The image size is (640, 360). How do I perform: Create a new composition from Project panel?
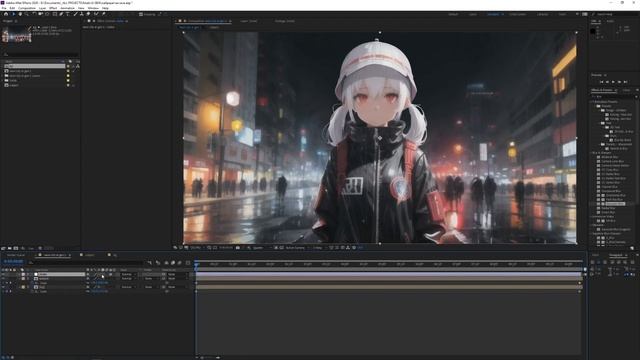click(16, 248)
